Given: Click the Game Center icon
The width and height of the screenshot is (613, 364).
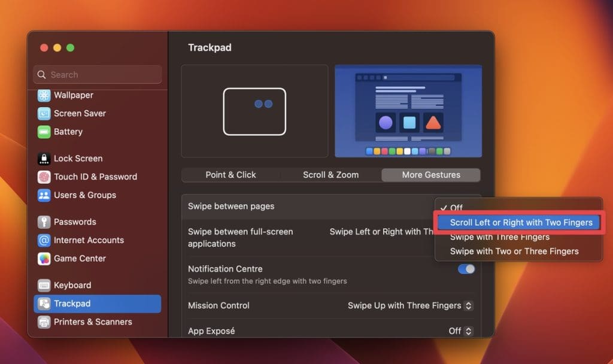Looking at the screenshot, I should point(44,259).
